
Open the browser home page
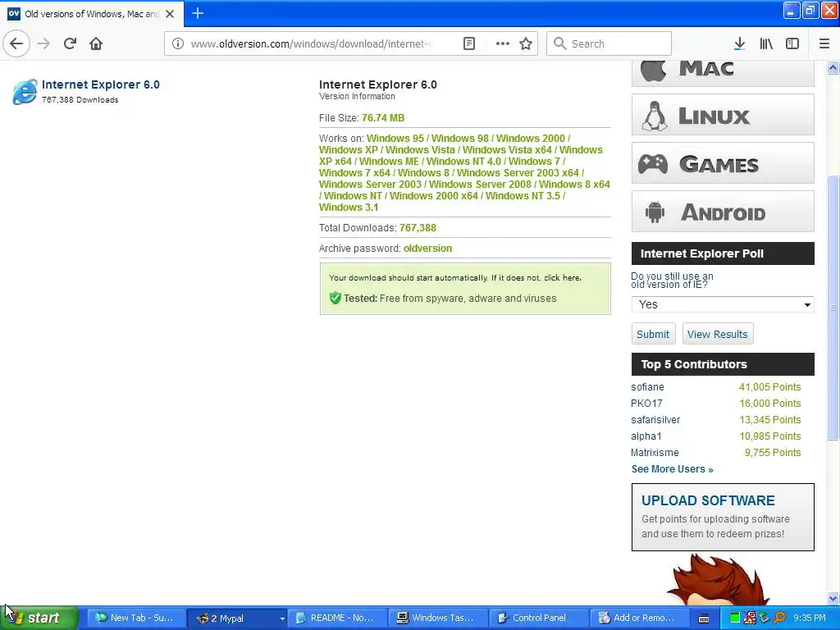click(x=96, y=43)
